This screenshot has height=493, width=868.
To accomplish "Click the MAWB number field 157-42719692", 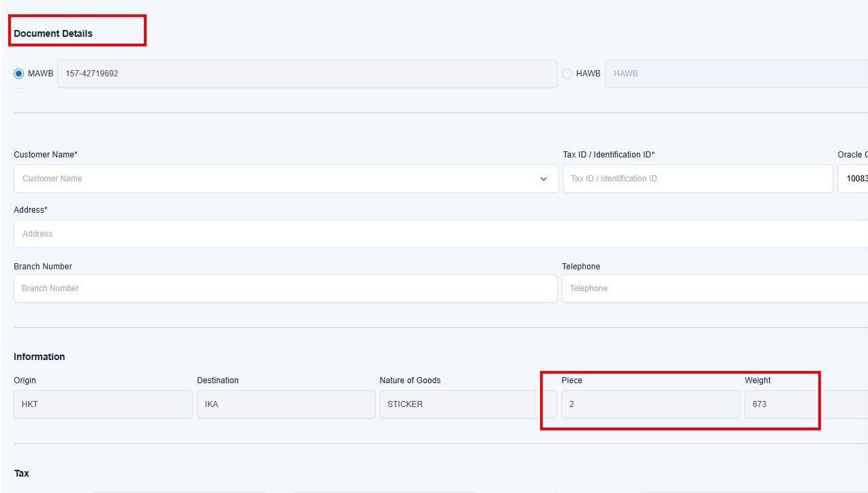I will (307, 74).
